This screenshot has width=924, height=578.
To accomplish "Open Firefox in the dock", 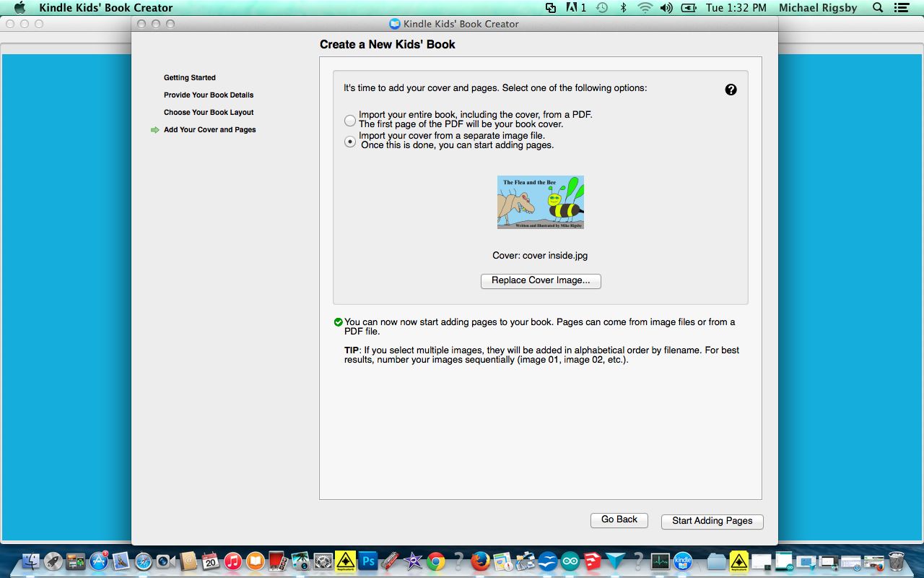I will point(480,561).
